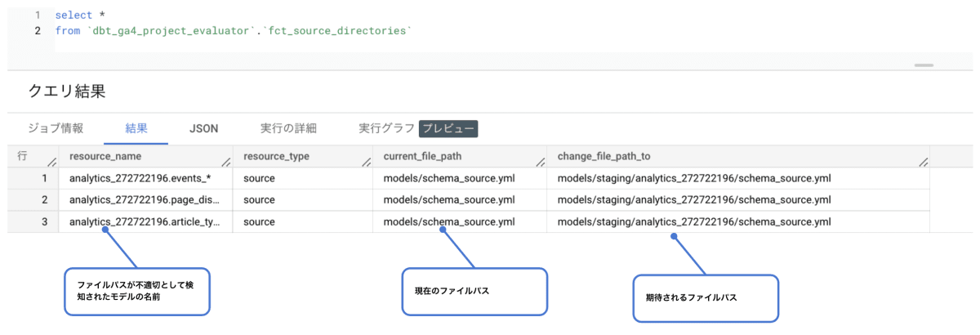Click the change_file_path_to column resize handle

click(x=923, y=162)
